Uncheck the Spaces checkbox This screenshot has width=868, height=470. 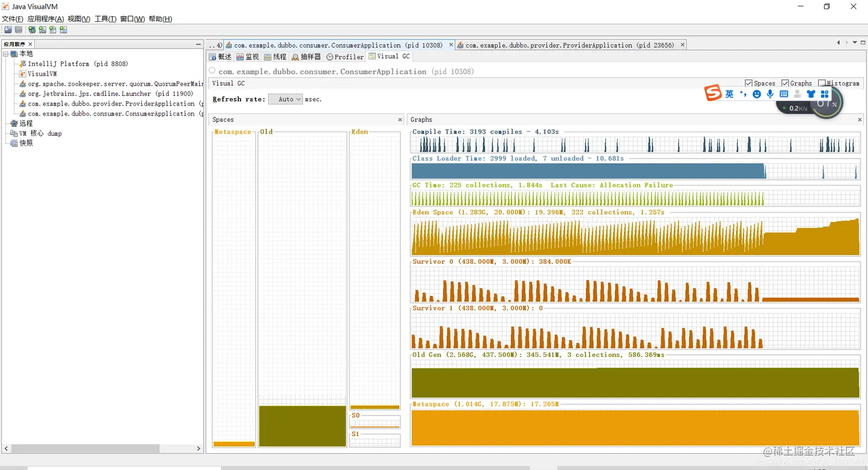[x=749, y=83]
